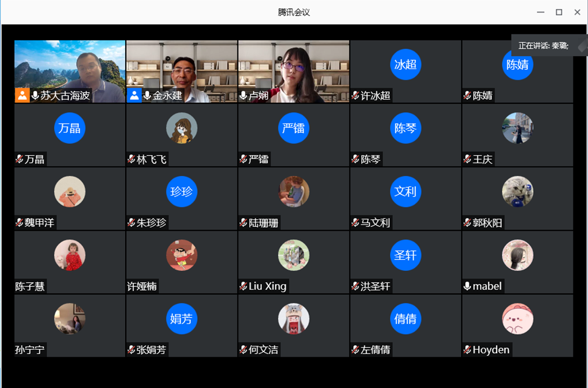Click 何文洁's cartoon hat avatar
The height and width of the screenshot is (388, 588).
(x=293, y=319)
